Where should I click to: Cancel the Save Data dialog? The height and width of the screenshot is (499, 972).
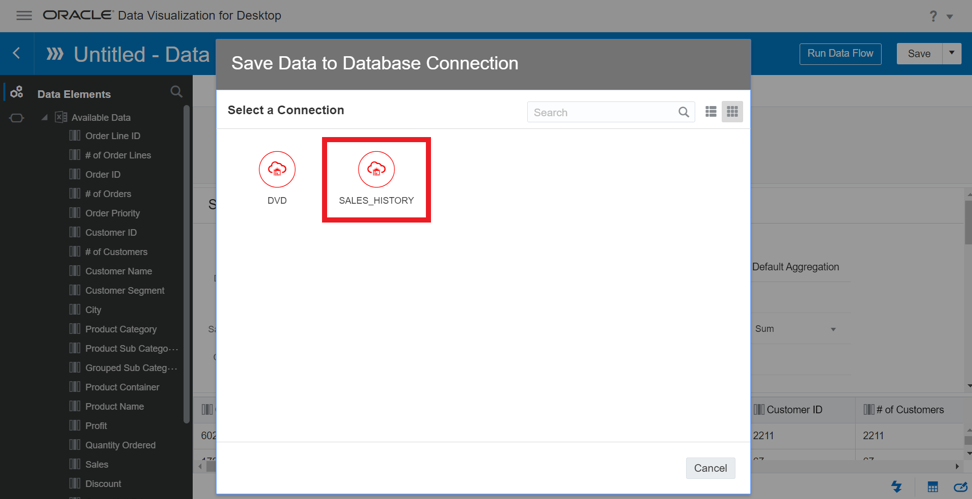710,468
